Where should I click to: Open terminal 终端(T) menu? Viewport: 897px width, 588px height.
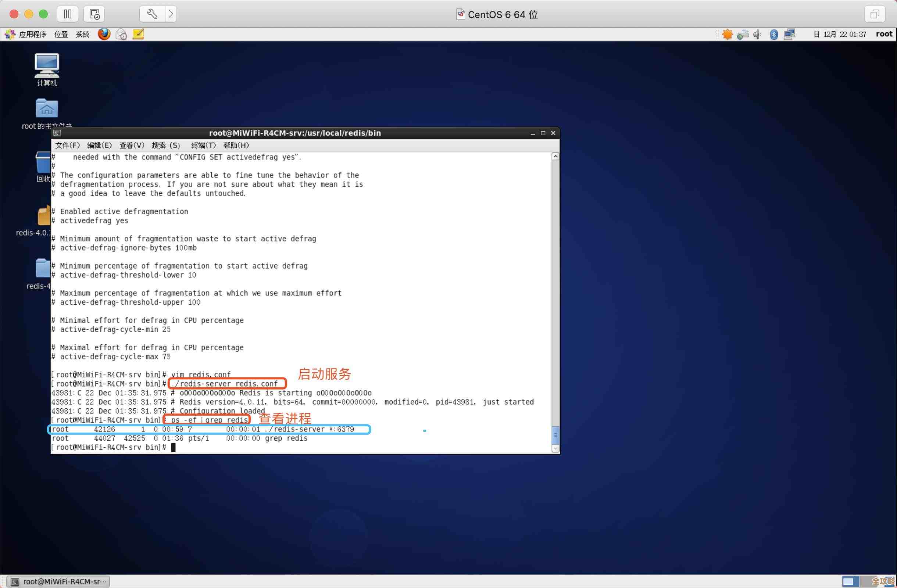[203, 146]
